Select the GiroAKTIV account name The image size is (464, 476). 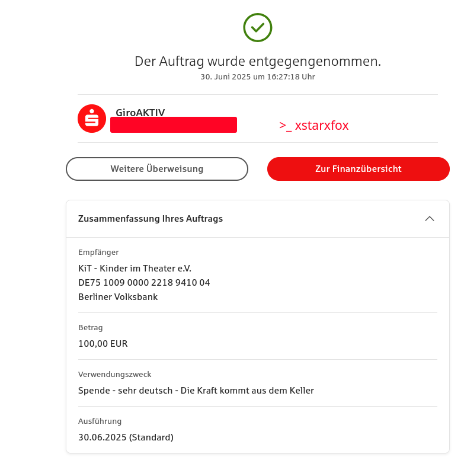(140, 113)
